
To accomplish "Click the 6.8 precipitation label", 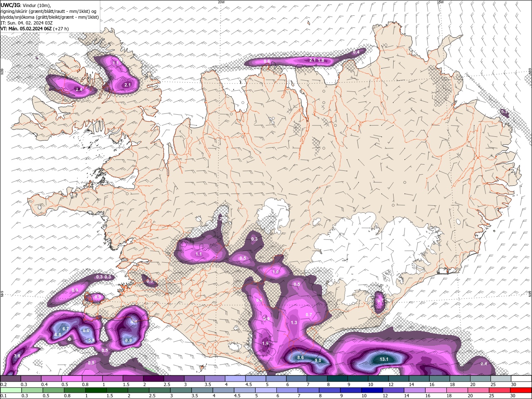I will (x=58, y=335).
